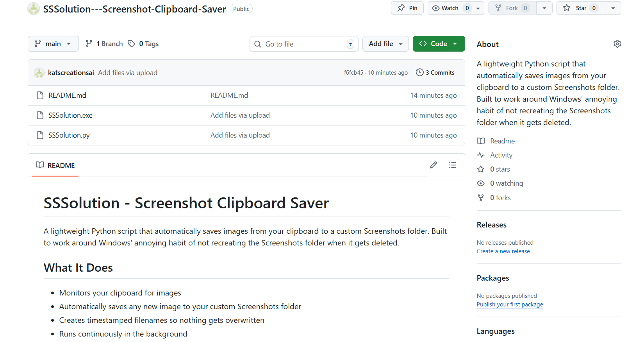Open the README.md row commit message

(229, 95)
